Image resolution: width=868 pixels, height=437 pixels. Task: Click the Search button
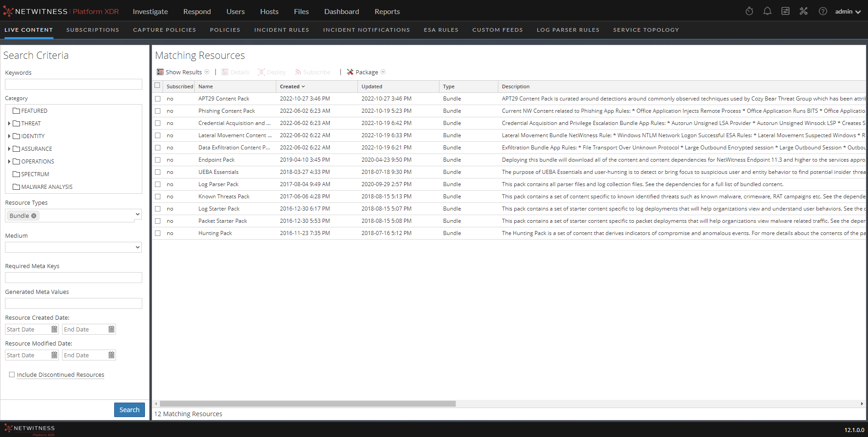coord(129,410)
